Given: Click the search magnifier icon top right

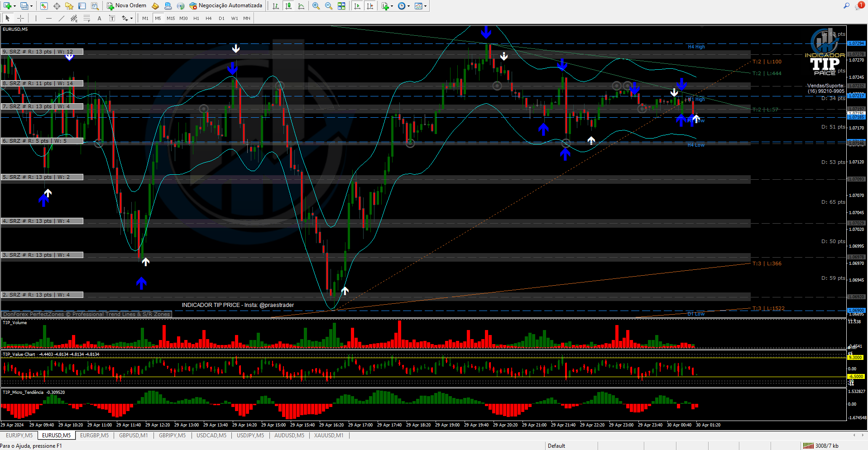Looking at the screenshot, I should tap(846, 6).
